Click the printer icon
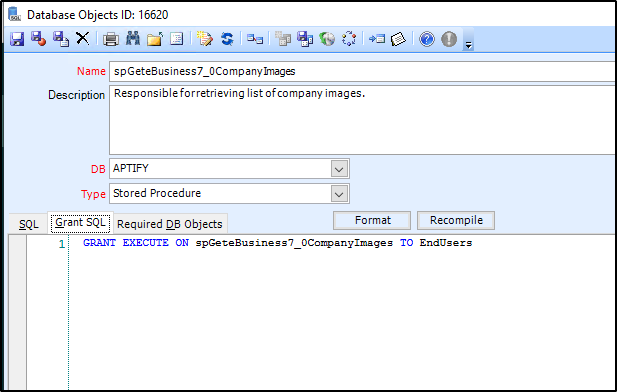The width and height of the screenshot is (617, 392). tap(111, 39)
